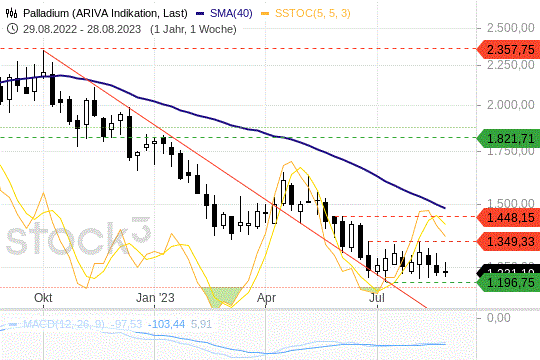Click the Okt time axis label
The width and height of the screenshot is (540, 360).
coord(43,298)
